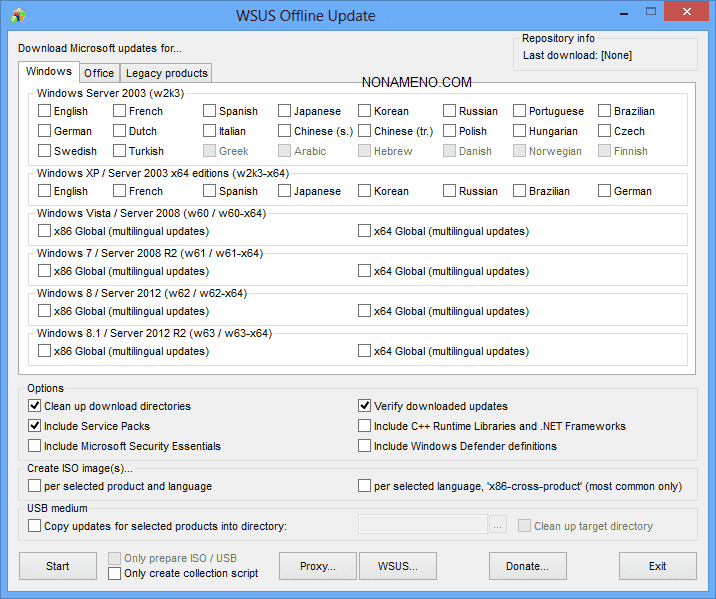The width and height of the screenshot is (716, 599).
Task: Open Proxy settings dialog
Action: click(x=317, y=566)
